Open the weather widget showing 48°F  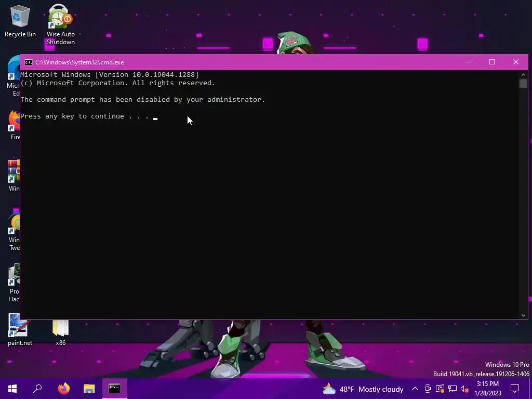point(363,389)
